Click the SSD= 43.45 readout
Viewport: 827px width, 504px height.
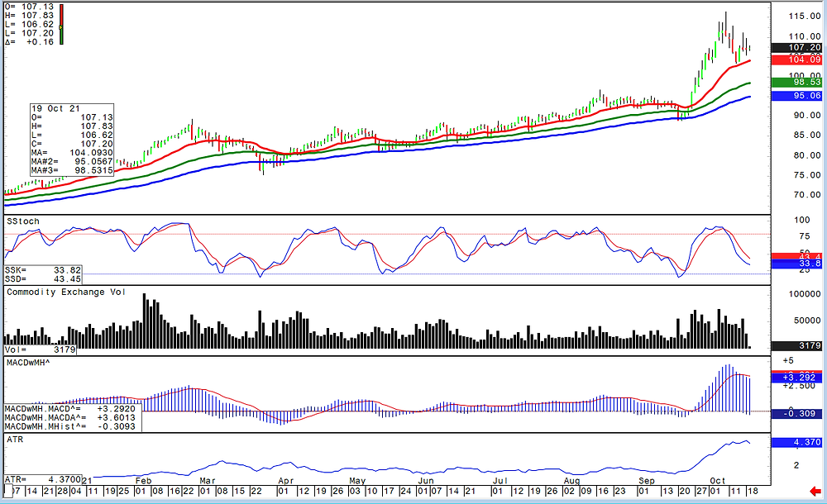click(x=43, y=279)
